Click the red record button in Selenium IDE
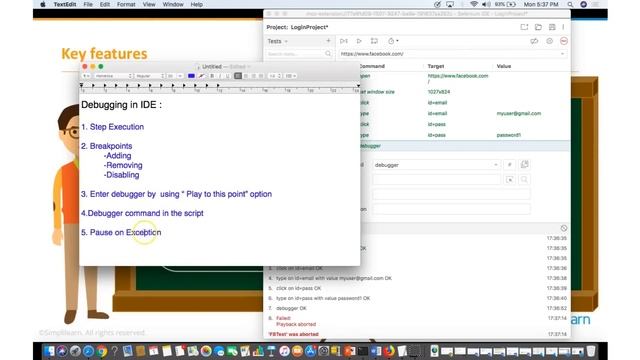 pyautogui.click(x=564, y=41)
